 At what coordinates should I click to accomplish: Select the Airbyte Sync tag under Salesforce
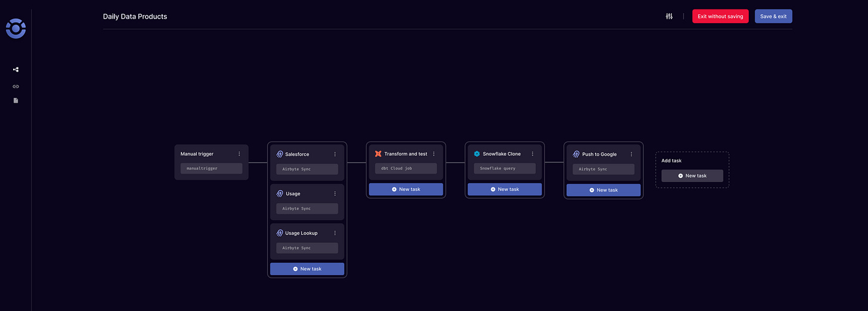(x=307, y=169)
